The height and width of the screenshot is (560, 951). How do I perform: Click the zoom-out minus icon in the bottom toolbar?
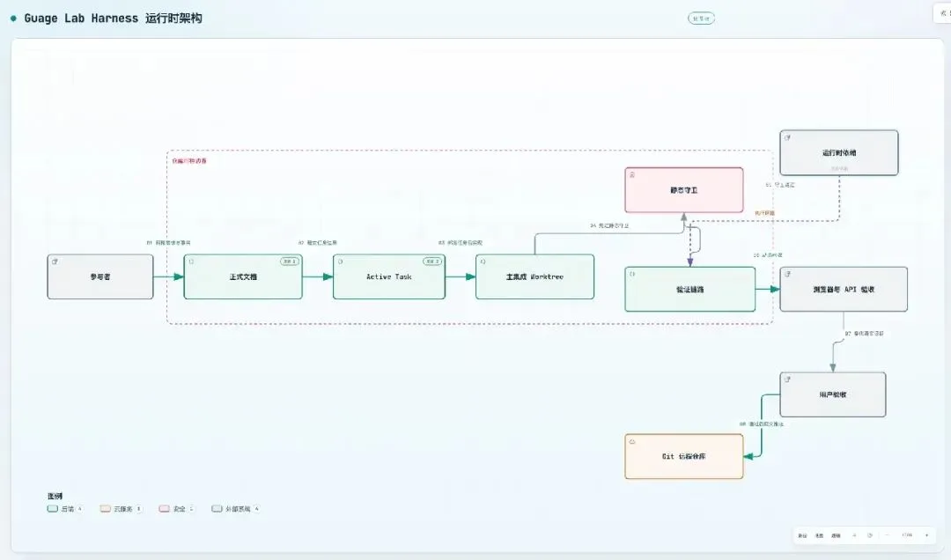[x=887, y=534]
